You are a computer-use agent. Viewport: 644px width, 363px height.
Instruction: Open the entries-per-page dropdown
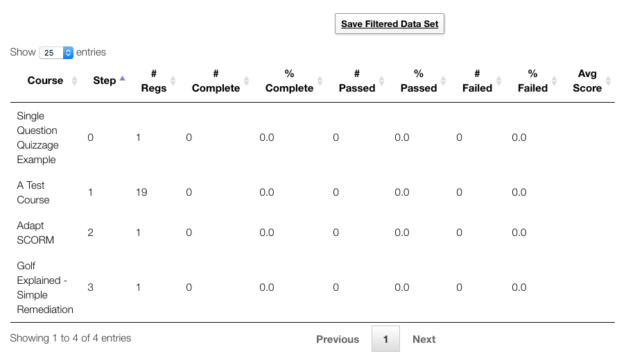coord(56,52)
